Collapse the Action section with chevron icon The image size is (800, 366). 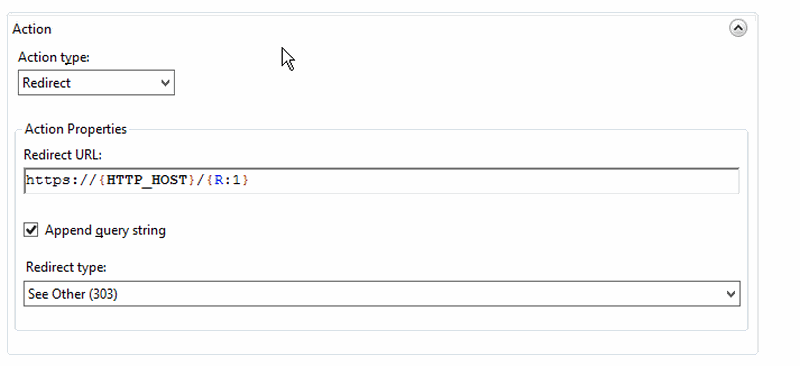click(x=738, y=28)
